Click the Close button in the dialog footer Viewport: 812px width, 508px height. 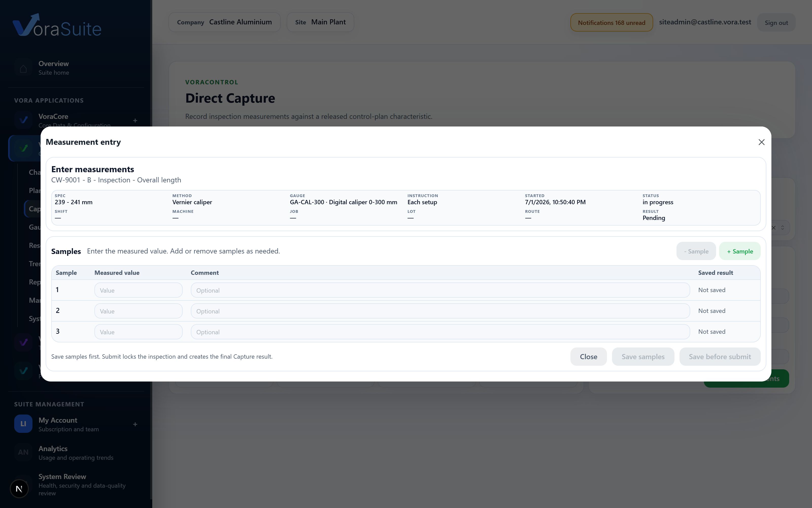click(x=588, y=357)
